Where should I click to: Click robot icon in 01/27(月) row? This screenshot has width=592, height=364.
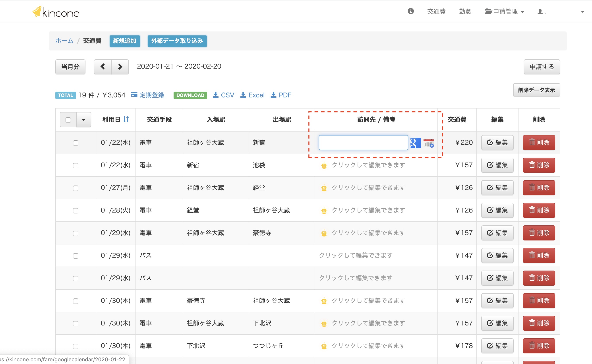[x=324, y=188]
